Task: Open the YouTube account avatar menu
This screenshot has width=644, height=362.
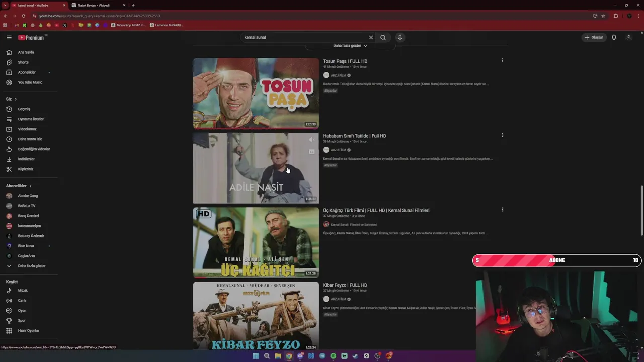Action: pos(629,37)
